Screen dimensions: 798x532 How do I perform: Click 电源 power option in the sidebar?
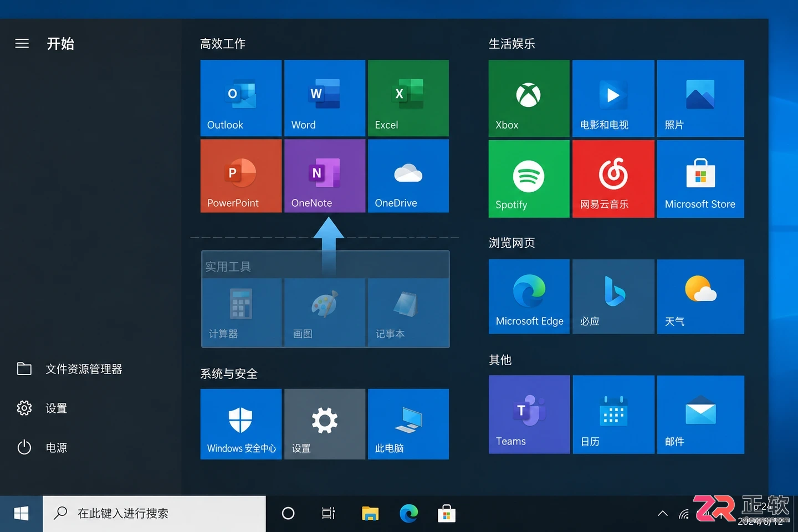coord(42,447)
